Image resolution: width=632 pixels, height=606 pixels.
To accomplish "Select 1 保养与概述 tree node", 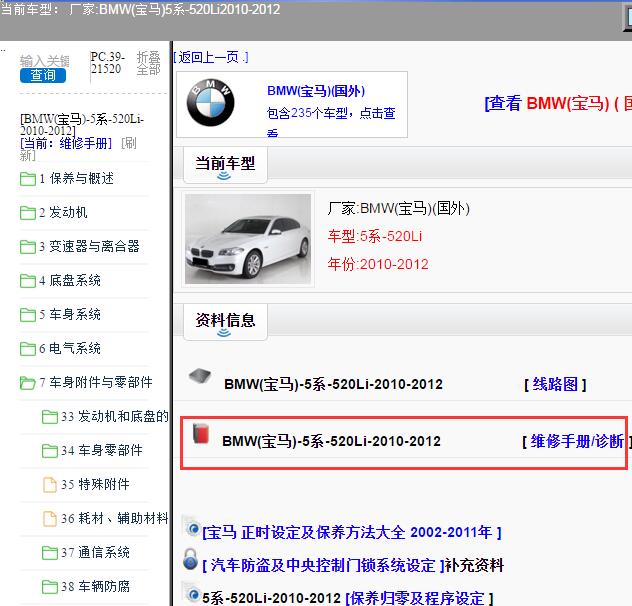I will (x=77, y=179).
